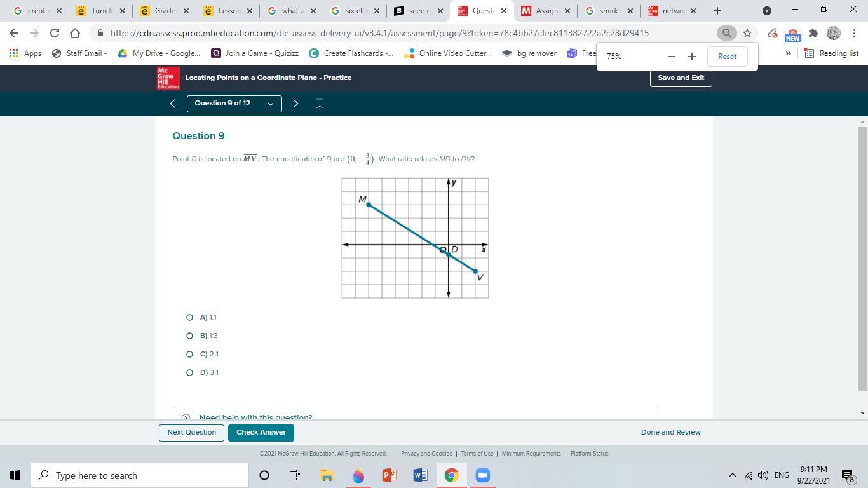Open the tab search dropdown arrow
The height and width of the screenshot is (488, 868).
click(x=767, y=11)
